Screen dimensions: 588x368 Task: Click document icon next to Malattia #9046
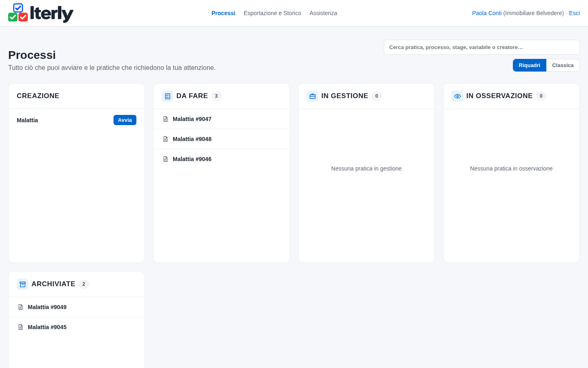165,159
